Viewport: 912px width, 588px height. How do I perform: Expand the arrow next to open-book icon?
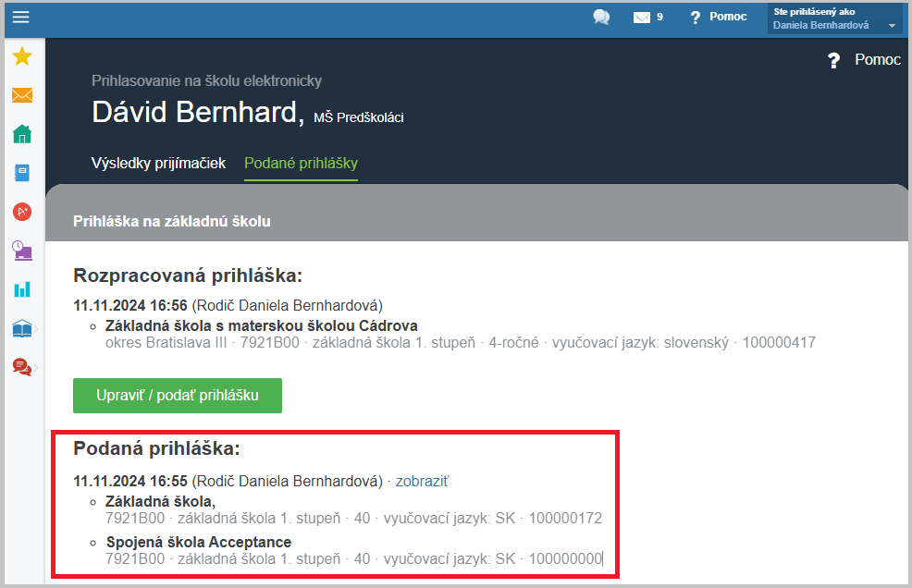36,329
